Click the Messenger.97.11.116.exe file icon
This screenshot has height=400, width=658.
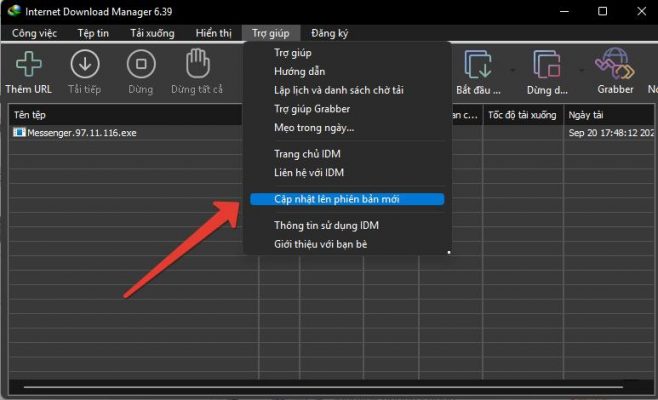point(19,132)
